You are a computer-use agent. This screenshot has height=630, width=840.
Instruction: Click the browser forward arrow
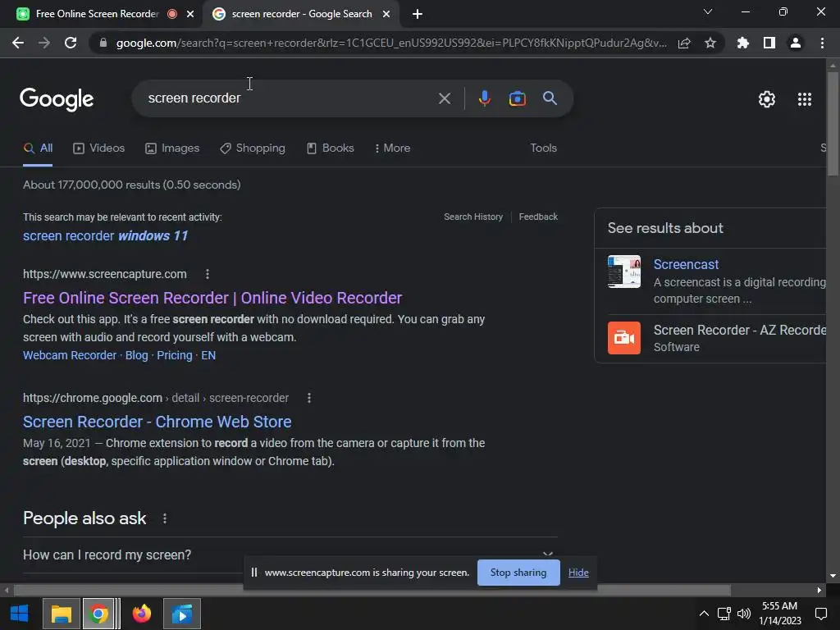(44, 43)
